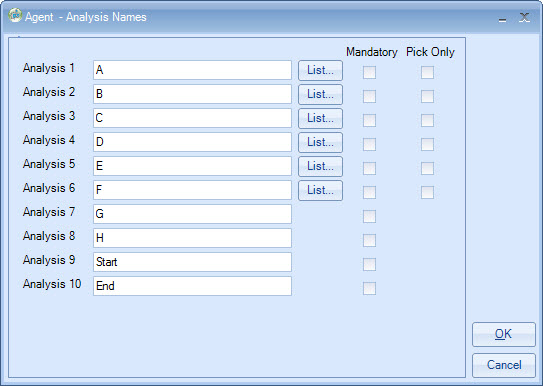Open the List button for Analysis 1
Viewport: 543px width, 386px height.
[x=320, y=70]
